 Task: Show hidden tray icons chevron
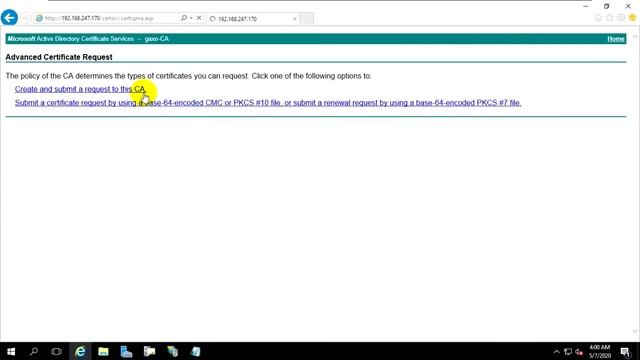click(556, 352)
